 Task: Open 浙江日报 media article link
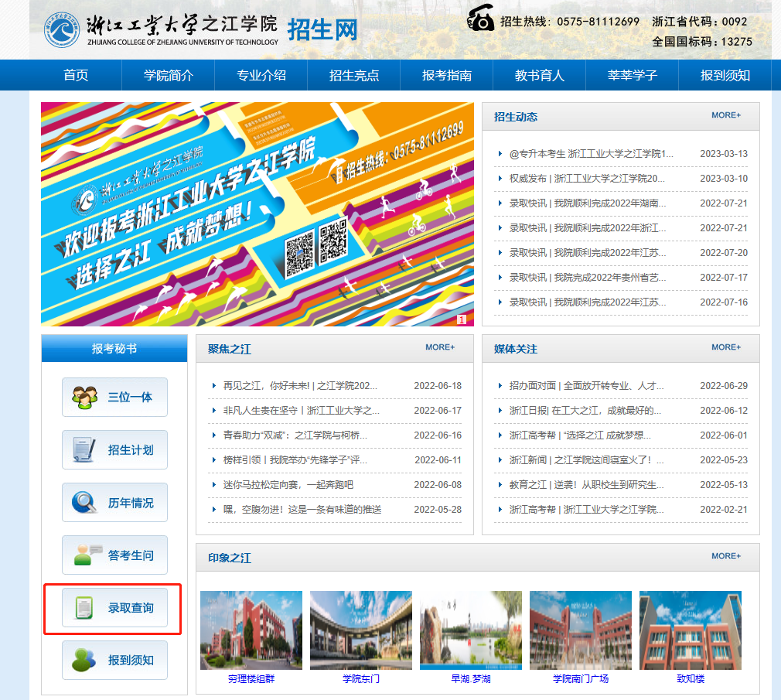(585, 411)
